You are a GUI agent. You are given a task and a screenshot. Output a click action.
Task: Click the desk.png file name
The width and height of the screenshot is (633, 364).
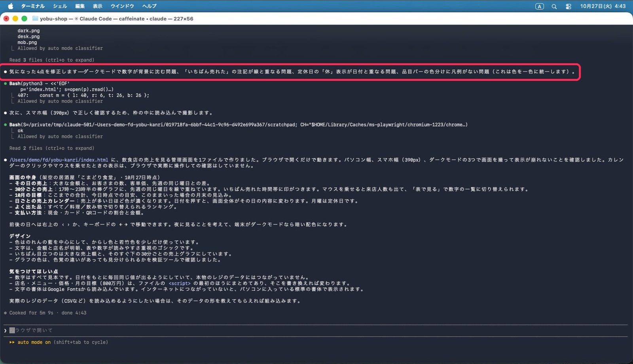28,36
